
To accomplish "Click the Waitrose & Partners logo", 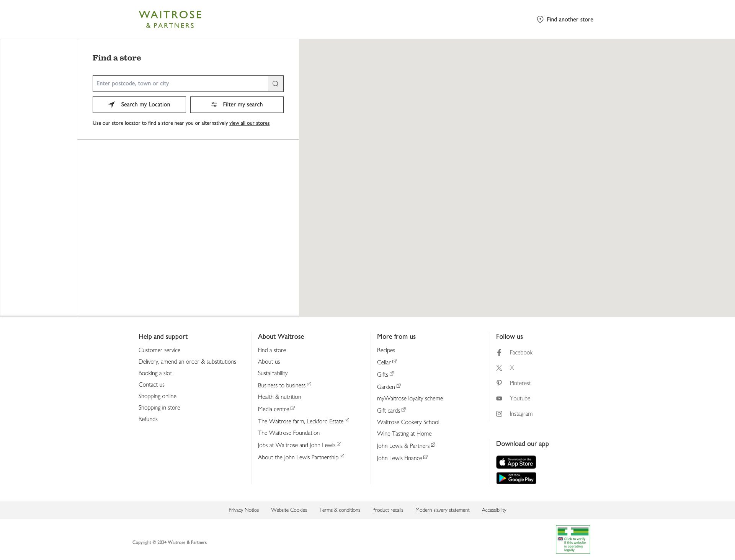I will click(170, 19).
